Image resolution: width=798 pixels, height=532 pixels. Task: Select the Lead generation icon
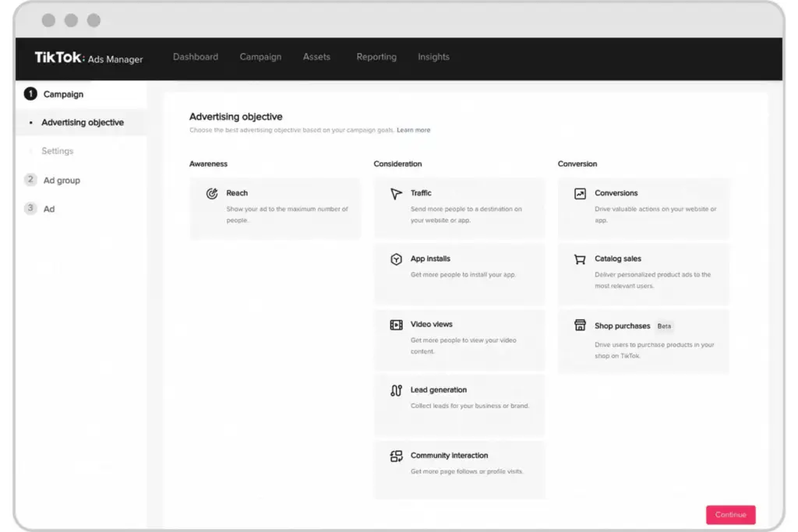[396, 390]
